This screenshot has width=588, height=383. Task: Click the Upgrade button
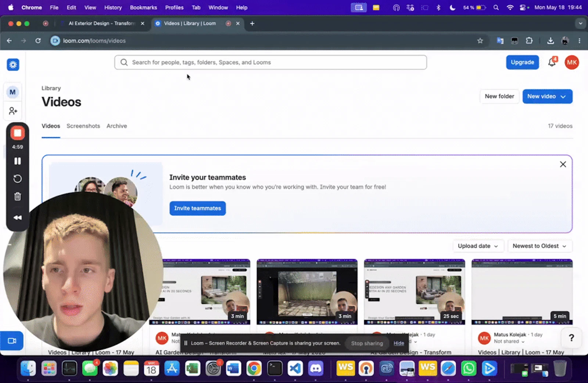522,62
